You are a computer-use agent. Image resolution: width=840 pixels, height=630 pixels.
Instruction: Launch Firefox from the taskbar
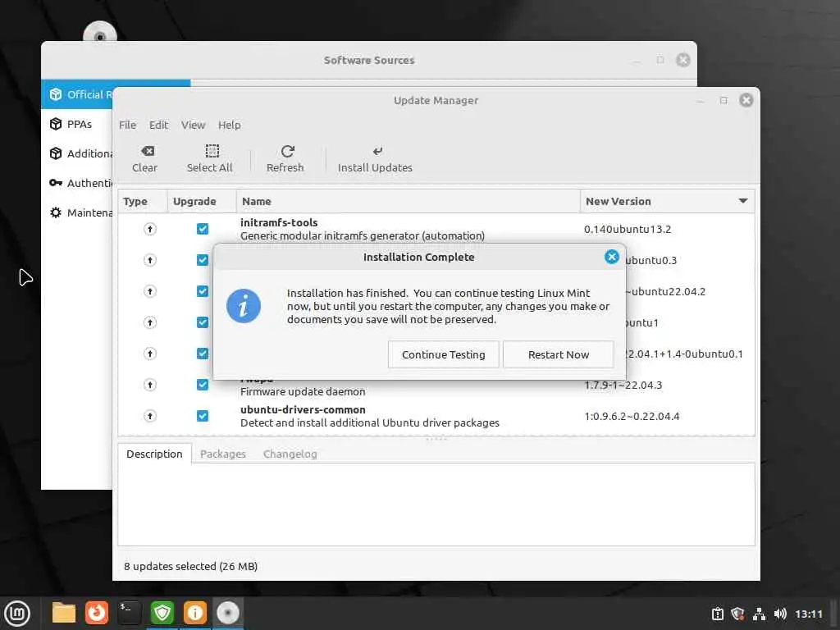point(97,613)
